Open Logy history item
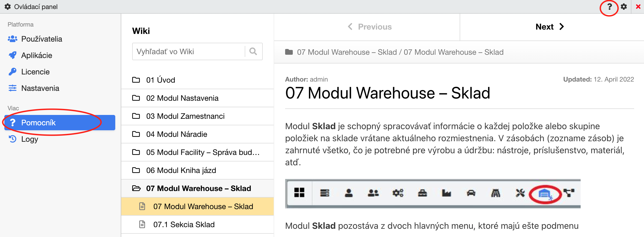644x237 pixels. pos(29,139)
